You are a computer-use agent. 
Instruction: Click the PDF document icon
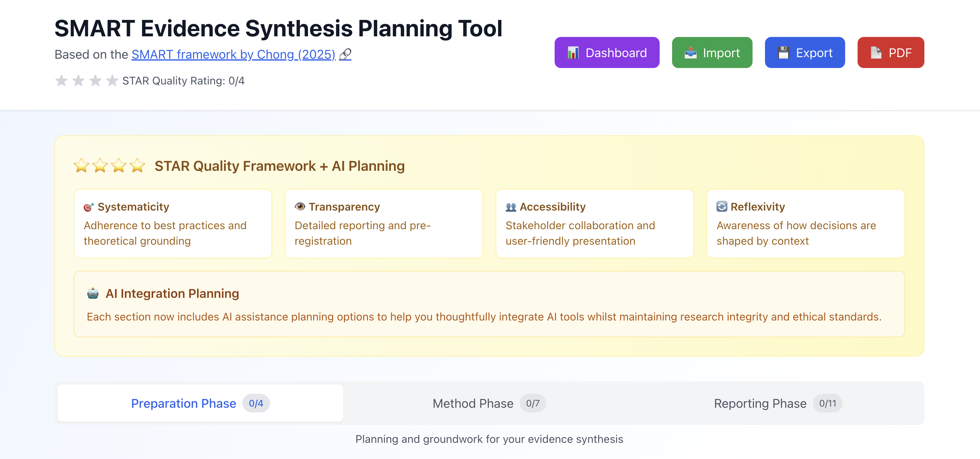[876, 52]
